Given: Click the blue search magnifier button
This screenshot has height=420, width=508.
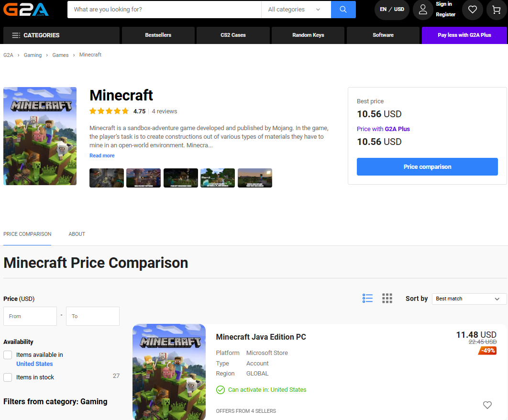Looking at the screenshot, I should (x=343, y=10).
